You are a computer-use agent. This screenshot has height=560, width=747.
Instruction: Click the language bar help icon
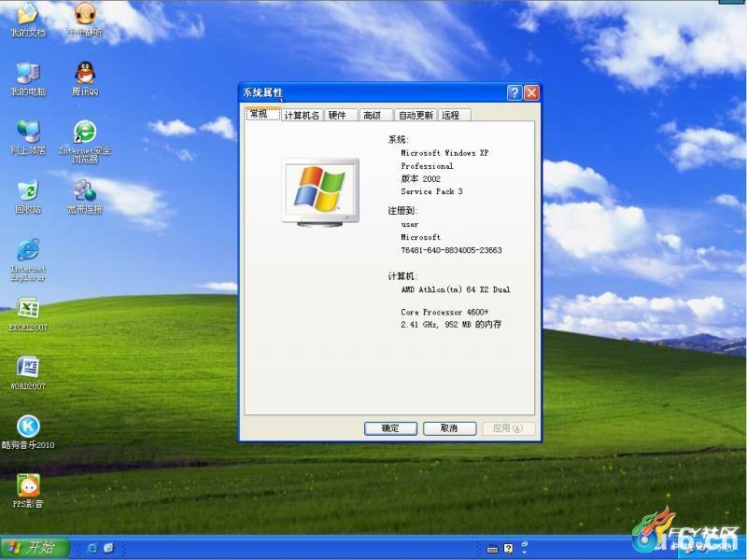coord(508,549)
